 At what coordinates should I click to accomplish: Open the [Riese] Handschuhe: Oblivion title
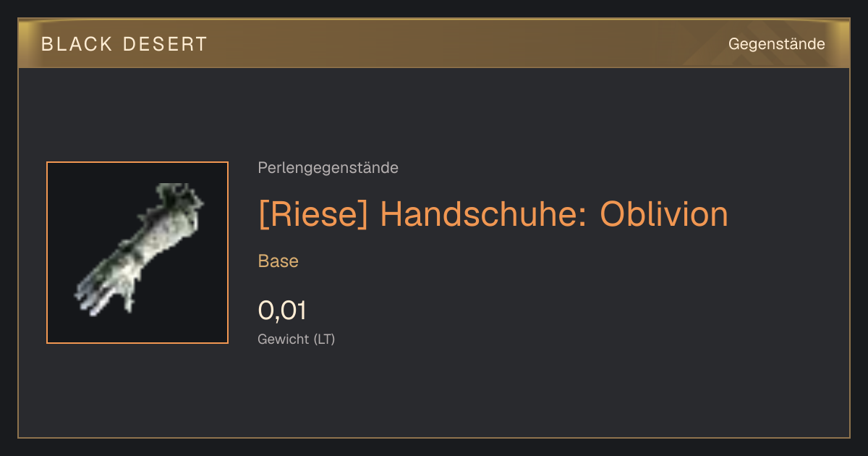(x=493, y=214)
